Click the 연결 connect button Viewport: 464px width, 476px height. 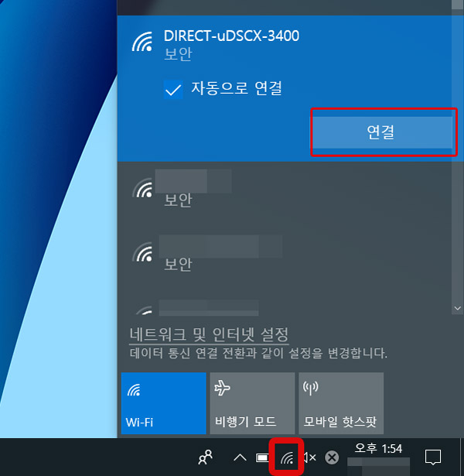coord(383,132)
